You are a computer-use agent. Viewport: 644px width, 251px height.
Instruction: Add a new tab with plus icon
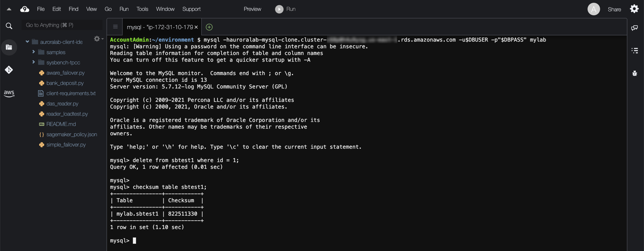[x=209, y=27]
